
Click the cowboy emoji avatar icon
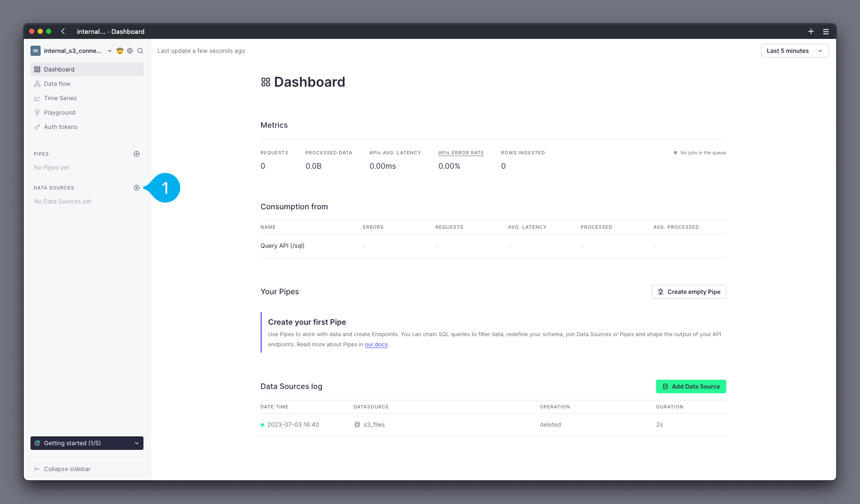click(120, 51)
